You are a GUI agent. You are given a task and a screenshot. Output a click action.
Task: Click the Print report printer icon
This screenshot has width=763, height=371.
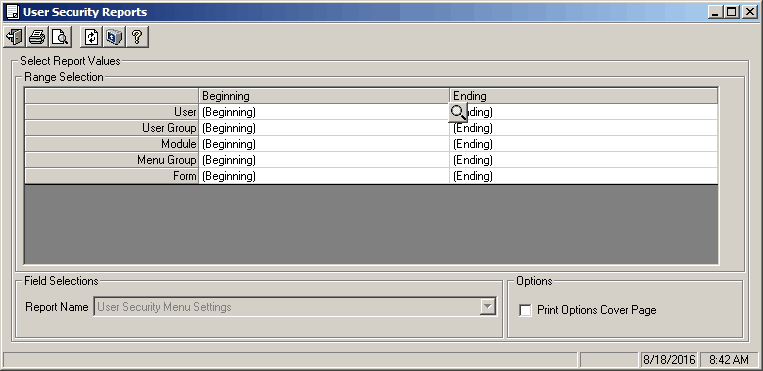point(37,37)
